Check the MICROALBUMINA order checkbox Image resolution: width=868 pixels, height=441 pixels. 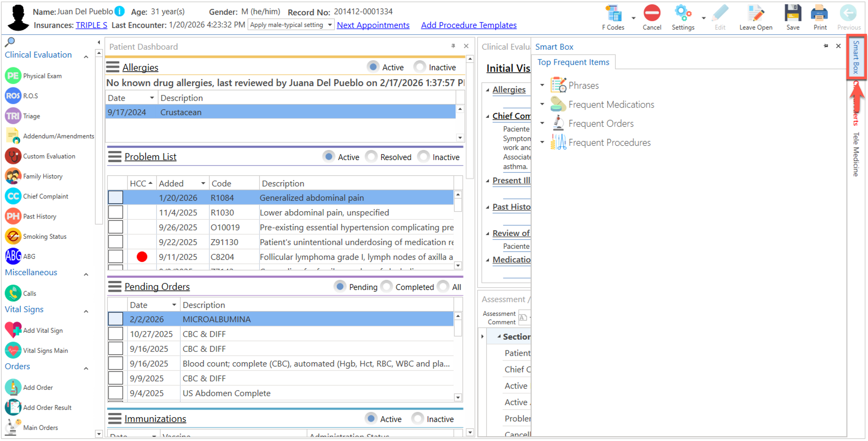[115, 319]
